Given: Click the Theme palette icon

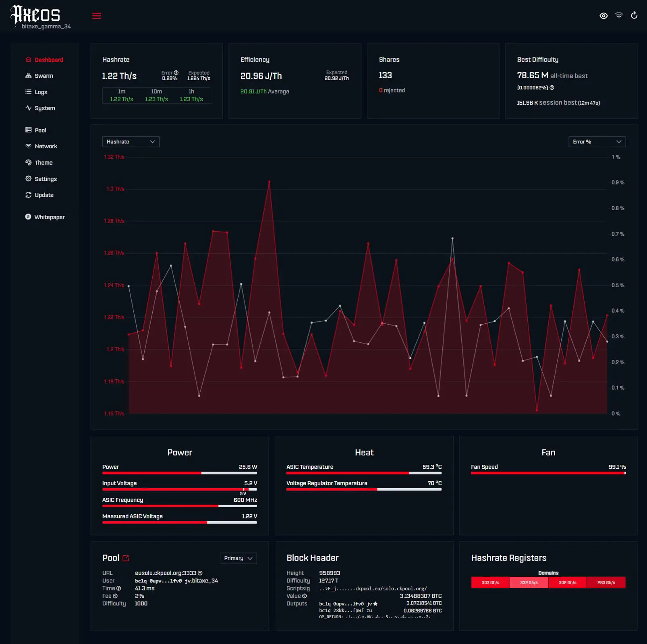Looking at the screenshot, I should coord(28,163).
